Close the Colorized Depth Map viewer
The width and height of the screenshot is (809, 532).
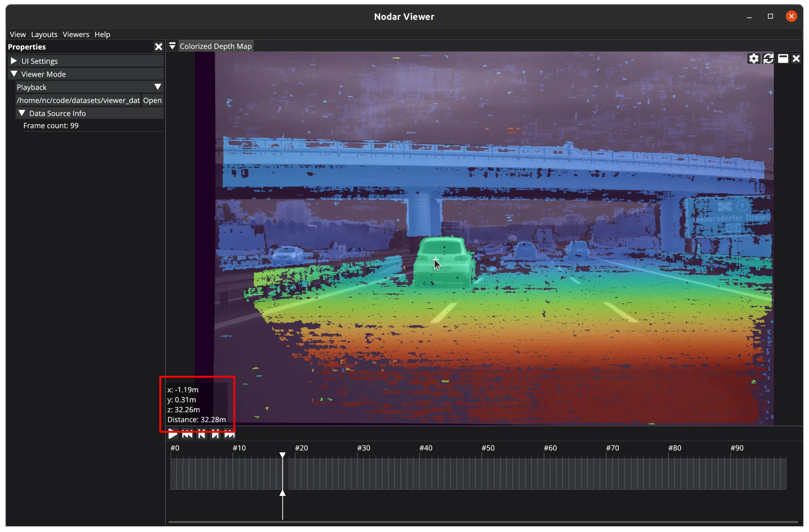tap(796, 59)
